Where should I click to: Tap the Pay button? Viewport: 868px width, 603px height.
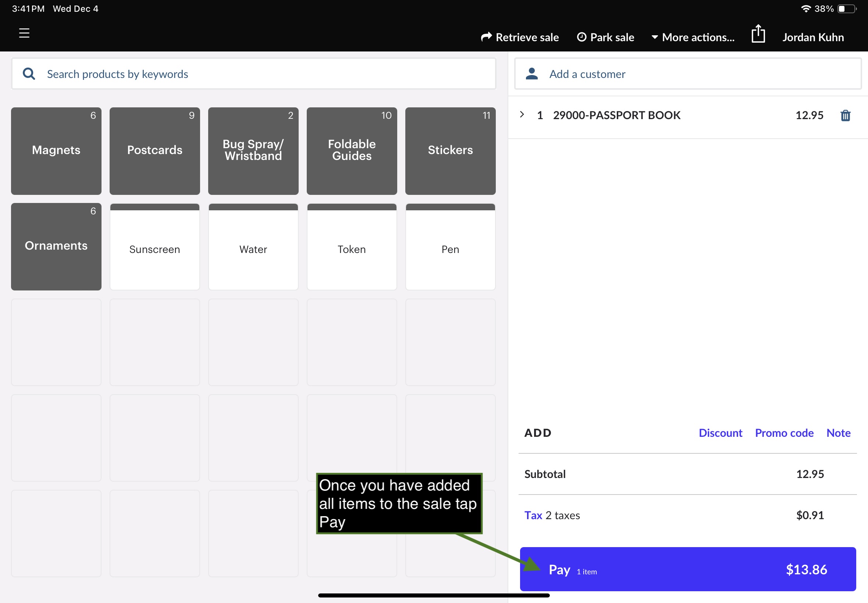pyautogui.click(x=688, y=569)
